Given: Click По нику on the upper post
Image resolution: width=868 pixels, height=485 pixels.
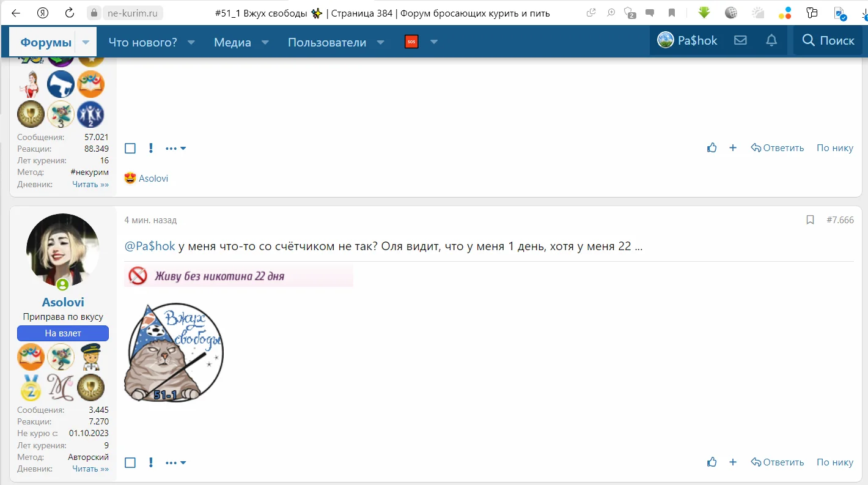Looking at the screenshot, I should 835,147.
